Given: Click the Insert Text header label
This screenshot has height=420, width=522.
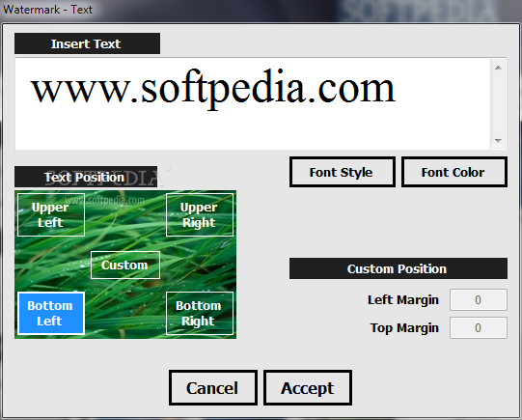Looking at the screenshot, I should [x=87, y=43].
